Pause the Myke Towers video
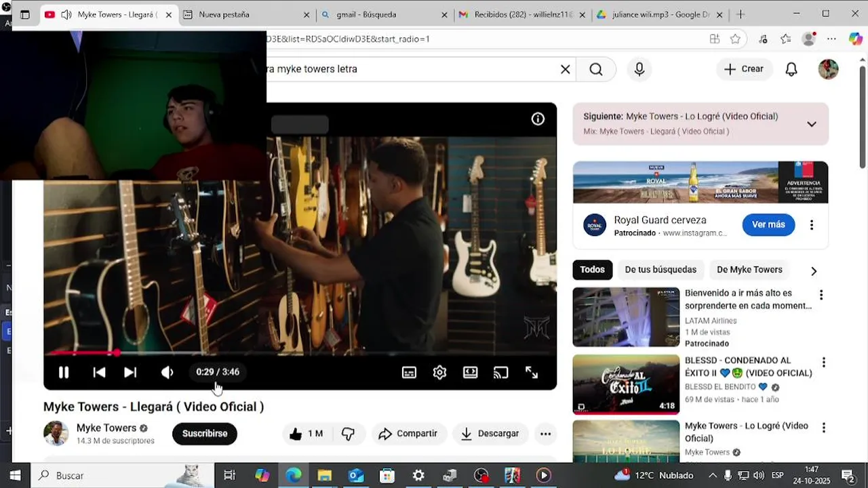The image size is (868, 488). point(64,372)
